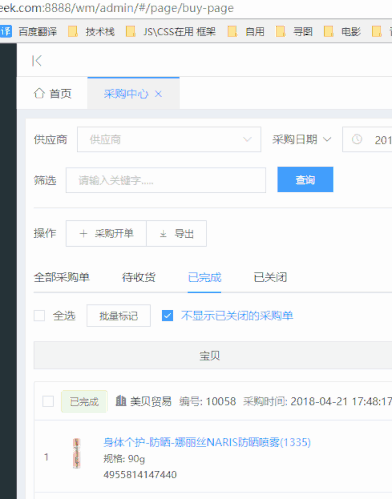Click the plus icon in 采购开单

pos(83,233)
